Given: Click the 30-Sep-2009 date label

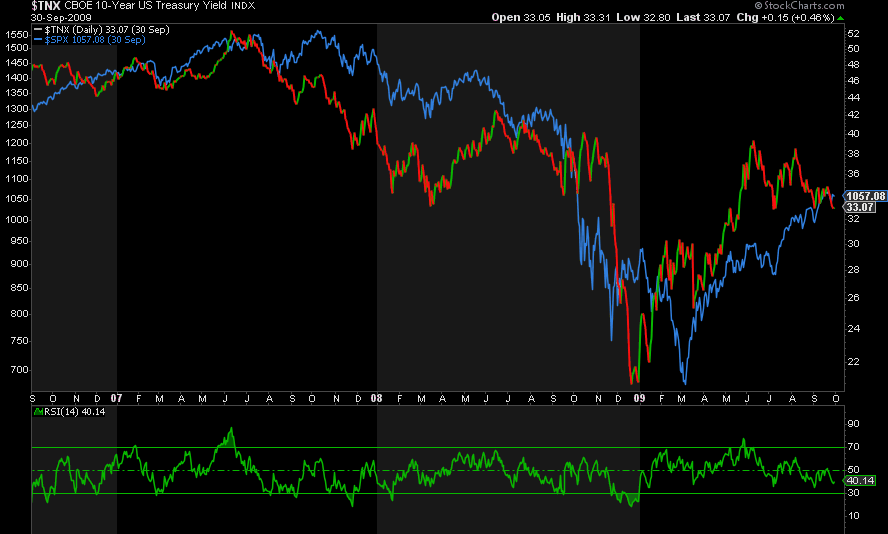Looking at the screenshot, I should 61,18.
